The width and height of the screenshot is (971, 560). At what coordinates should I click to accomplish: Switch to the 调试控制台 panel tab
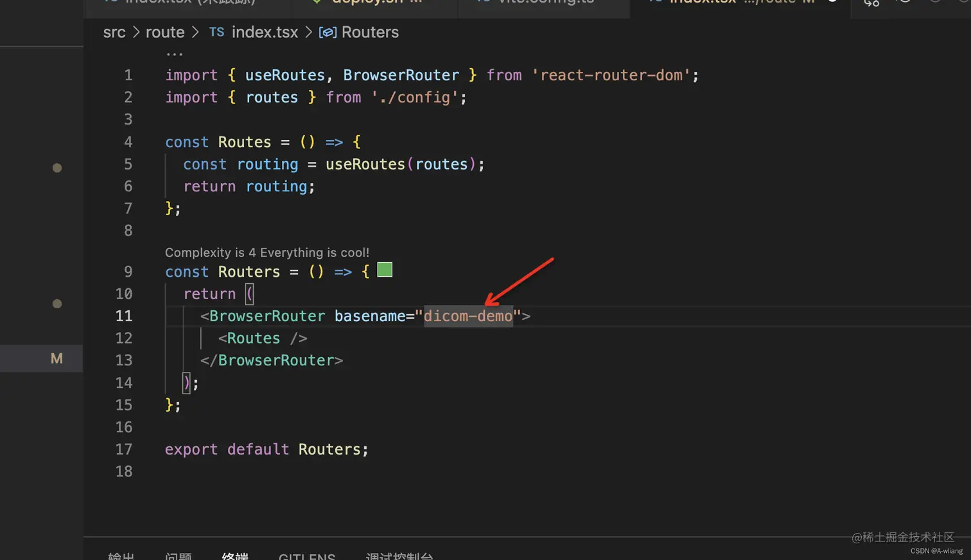[x=399, y=556]
